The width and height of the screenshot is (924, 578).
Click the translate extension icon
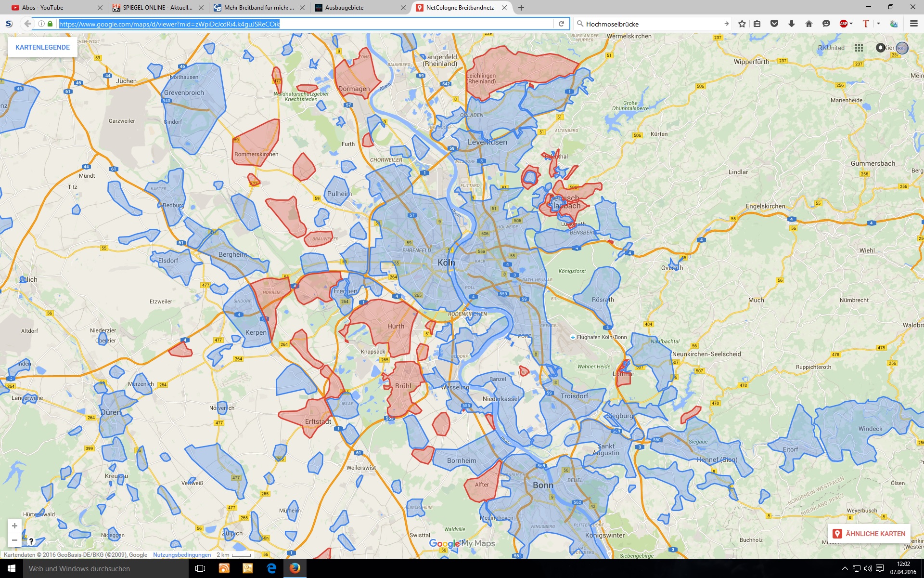point(894,24)
